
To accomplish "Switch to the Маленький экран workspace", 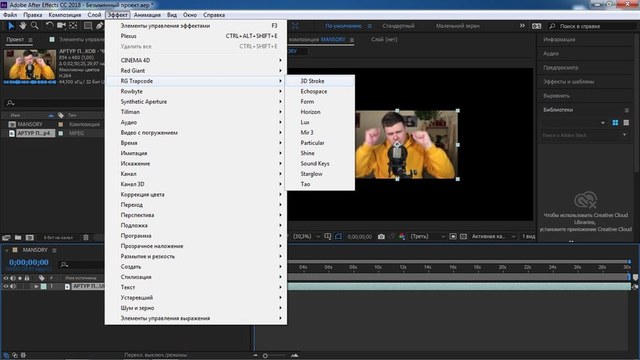I will 458,26.
